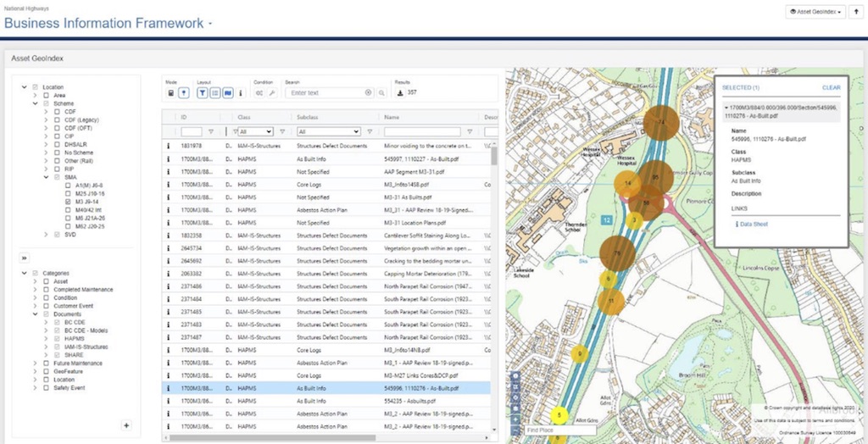Screen dimensions: 868x444
Task: Clear the search text with the circular X icon
Action: click(369, 93)
